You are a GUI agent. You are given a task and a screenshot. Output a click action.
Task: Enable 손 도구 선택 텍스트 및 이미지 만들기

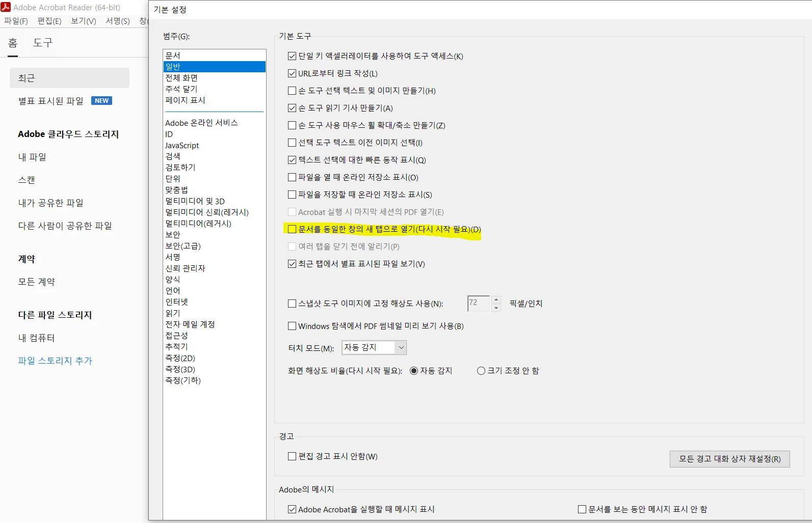pyautogui.click(x=292, y=91)
